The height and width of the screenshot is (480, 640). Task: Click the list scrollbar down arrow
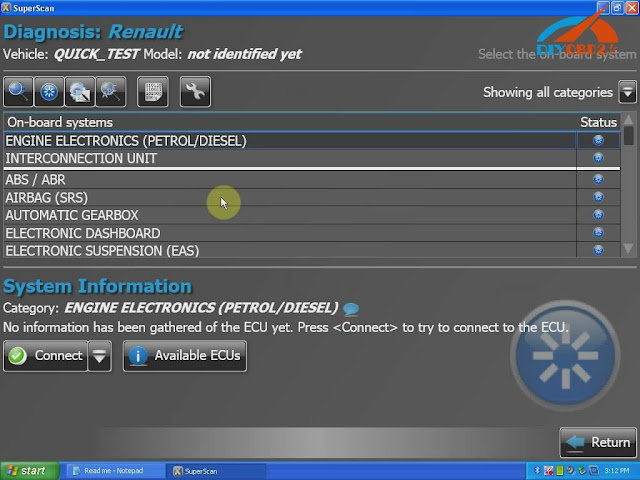[629, 248]
